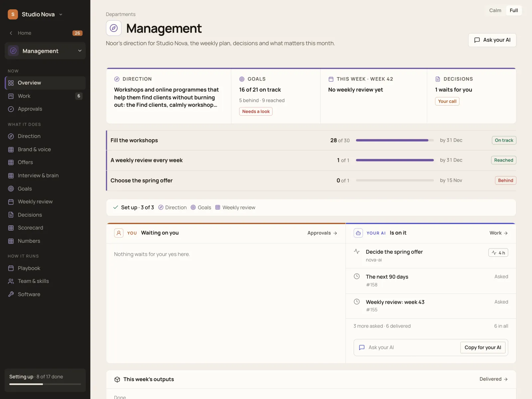Click the Weekly review link in Set up bar
The height and width of the screenshot is (399, 532).
tap(235, 207)
